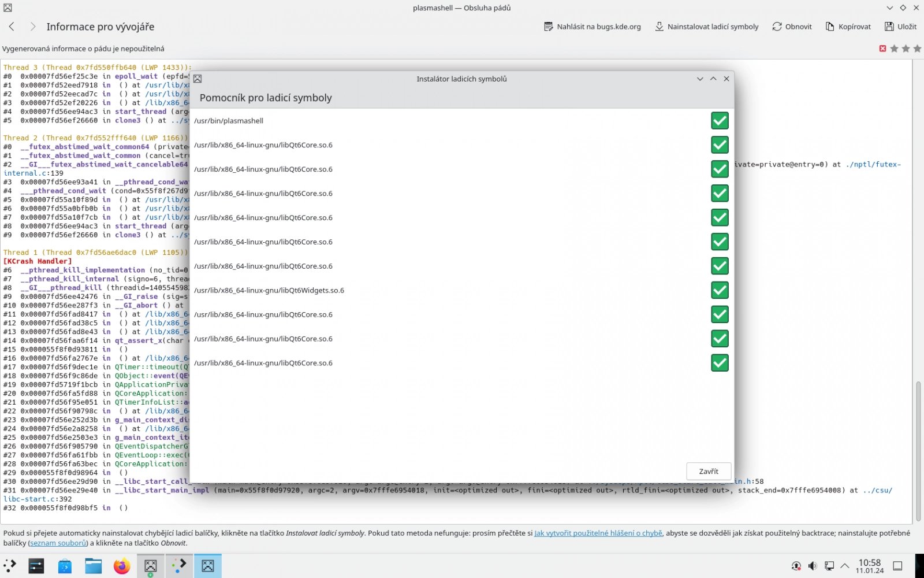Click the epoll_wait frame in Thread 3
The height and width of the screenshot is (578, 924).
pos(96,76)
